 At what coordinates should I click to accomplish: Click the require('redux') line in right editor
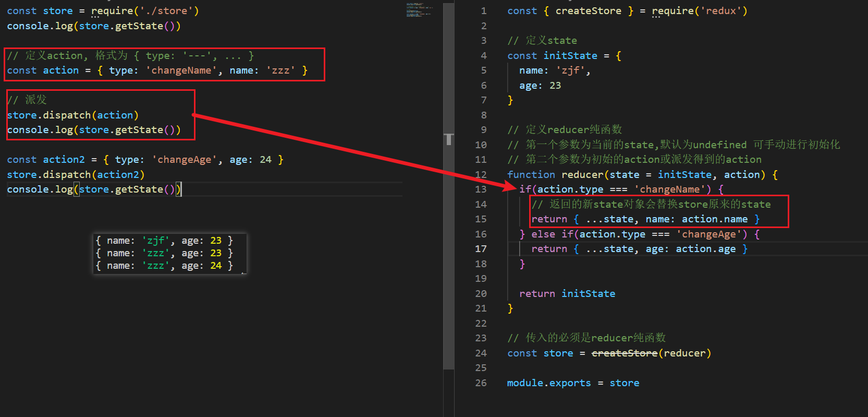click(x=627, y=11)
